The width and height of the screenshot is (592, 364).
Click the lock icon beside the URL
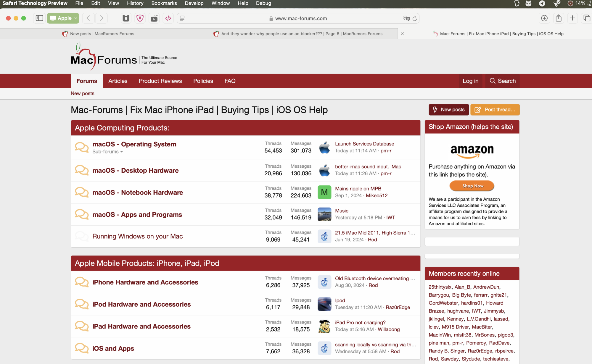pos(271,19)
